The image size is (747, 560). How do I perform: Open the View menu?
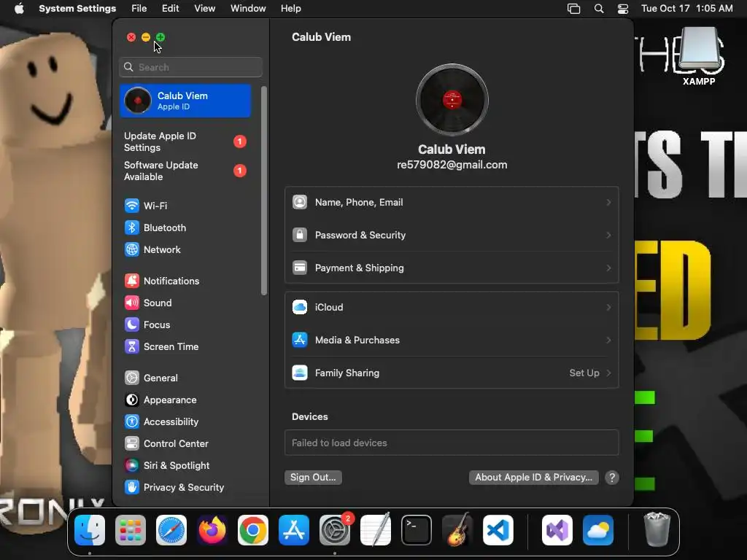pyautogui.click(x=204, y=9)
